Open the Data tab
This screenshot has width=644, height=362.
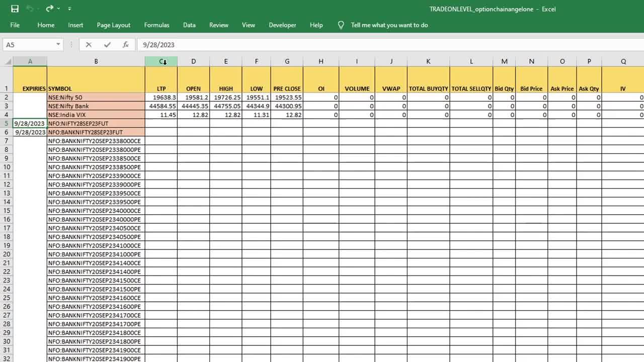pos(189,25)
